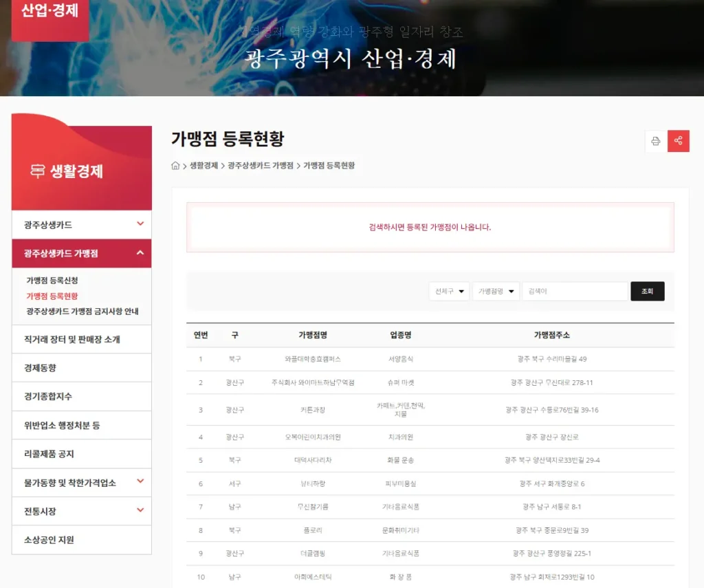
Task: Click the 생활경제 breadcrumb link
Action: 204,166
